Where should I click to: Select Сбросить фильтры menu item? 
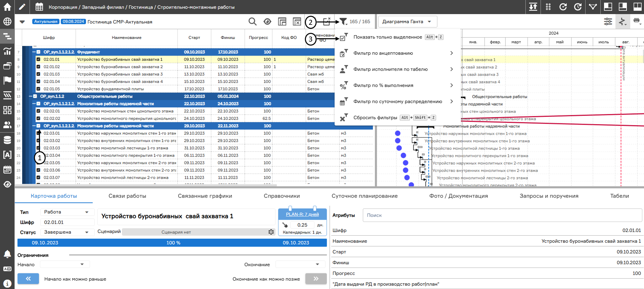[398, 117]
